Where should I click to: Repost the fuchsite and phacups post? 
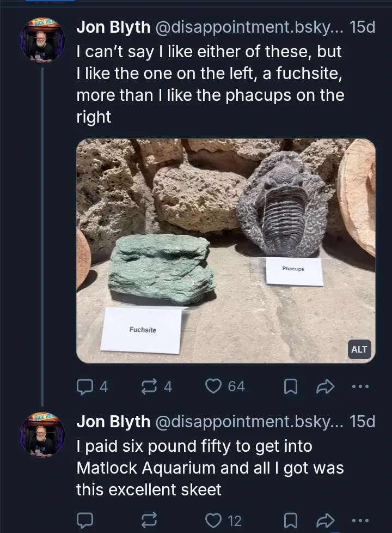[x=148, y=386]
